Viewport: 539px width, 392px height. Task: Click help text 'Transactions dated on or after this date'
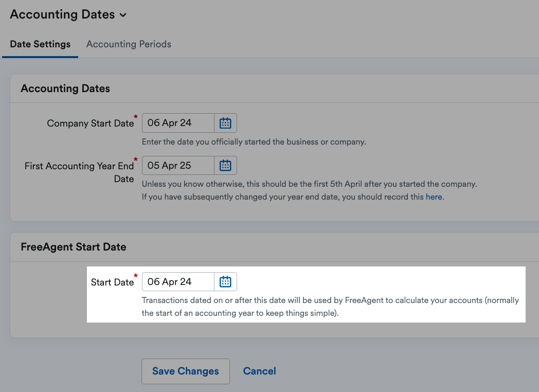330,307
